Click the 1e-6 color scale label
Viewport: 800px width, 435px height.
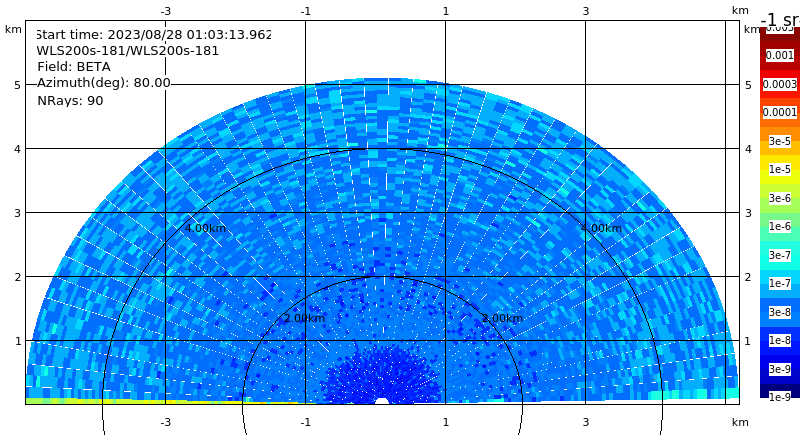tap(780, 226)
